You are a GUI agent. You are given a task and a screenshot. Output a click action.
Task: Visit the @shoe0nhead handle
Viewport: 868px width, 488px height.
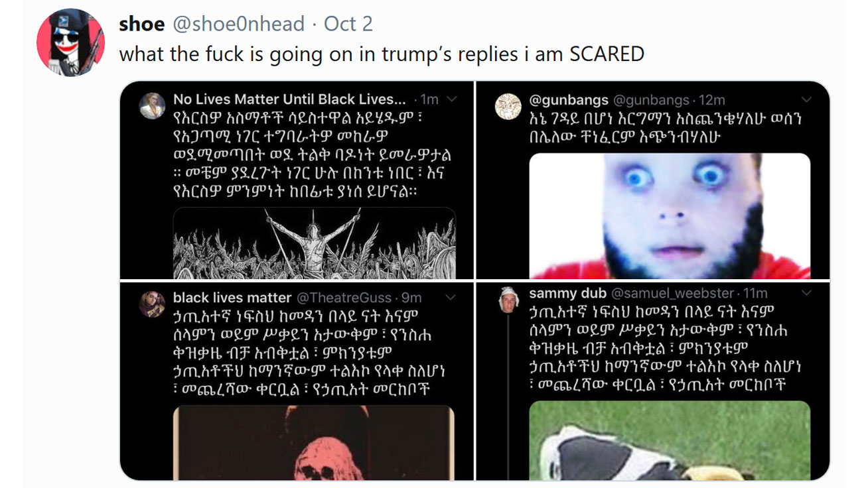pyautogui.click(x=239, y=25)
